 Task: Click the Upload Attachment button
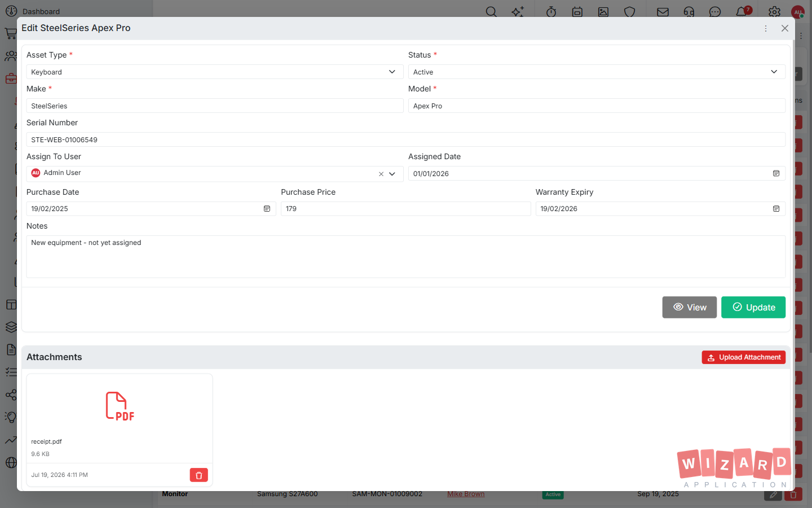744,357
